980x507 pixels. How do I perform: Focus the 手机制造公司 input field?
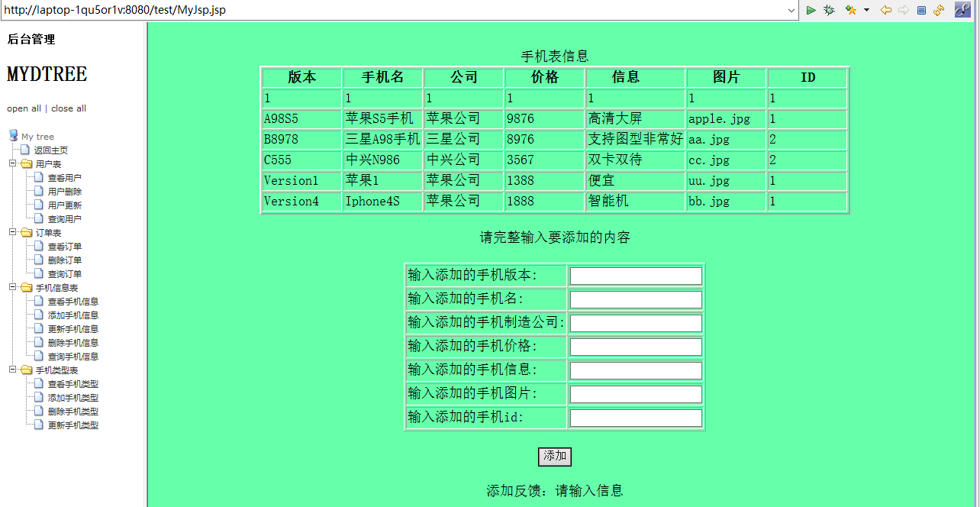pyautogui.click(x=636, y=323)
